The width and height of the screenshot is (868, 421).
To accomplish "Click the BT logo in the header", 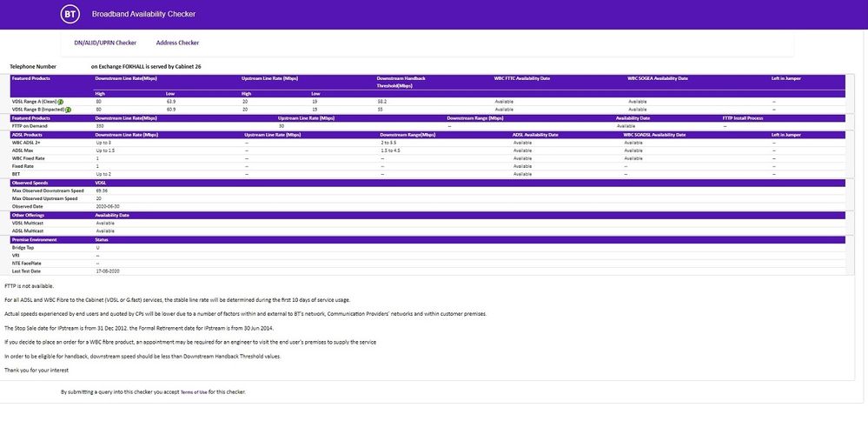I will coord(70,15).
